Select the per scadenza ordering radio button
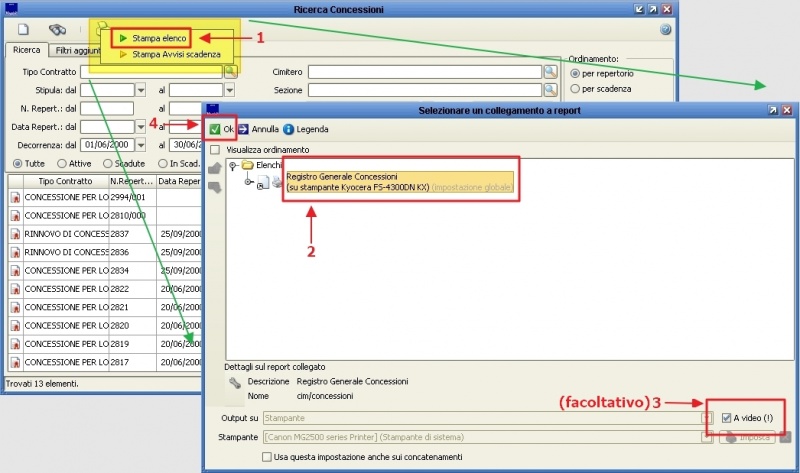 click(575, 89)
